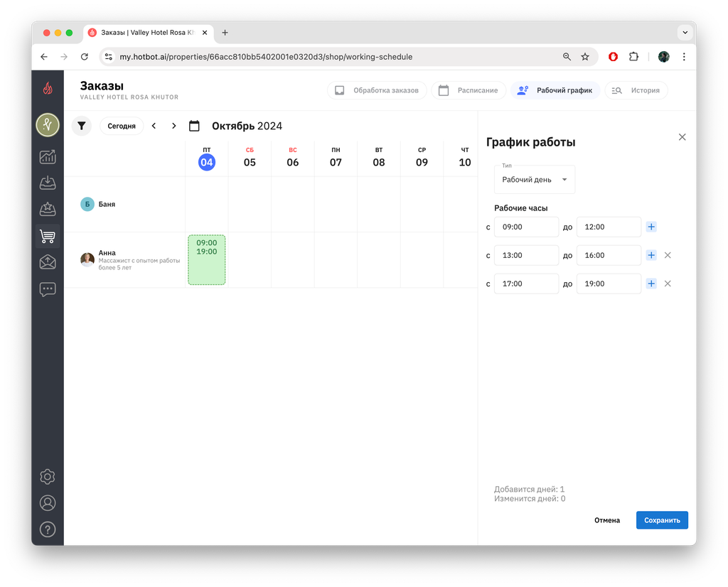Close the Заказы browser tab
Image resolution: width=728 pixels, height=587 pixels.
[x=205, y=33]
